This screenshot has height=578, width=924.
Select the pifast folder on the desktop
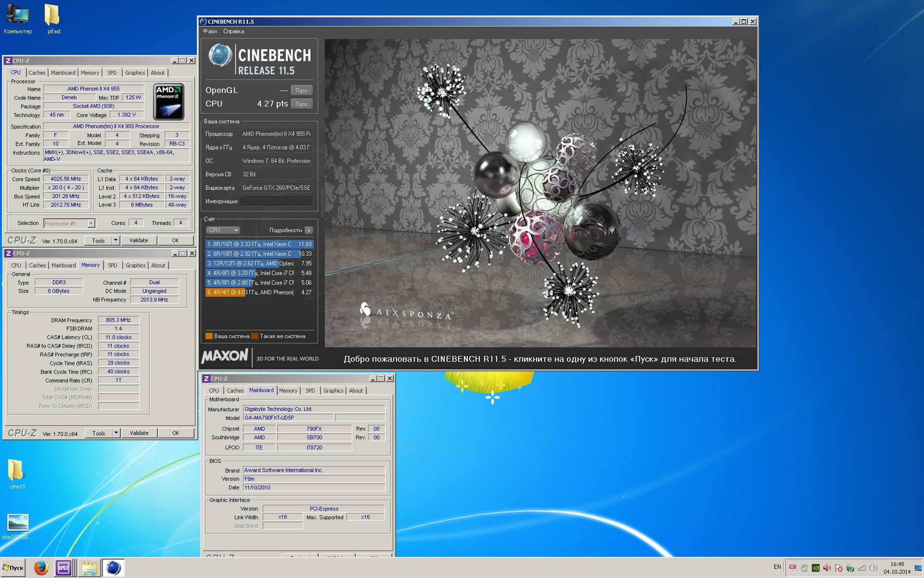point(53,19)
